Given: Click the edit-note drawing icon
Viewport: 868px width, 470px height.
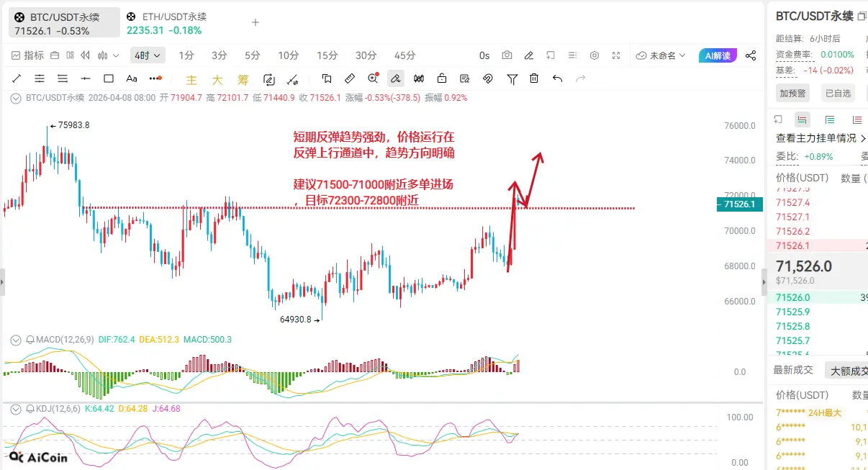Looking at the screenshot, I should [465, 78].
